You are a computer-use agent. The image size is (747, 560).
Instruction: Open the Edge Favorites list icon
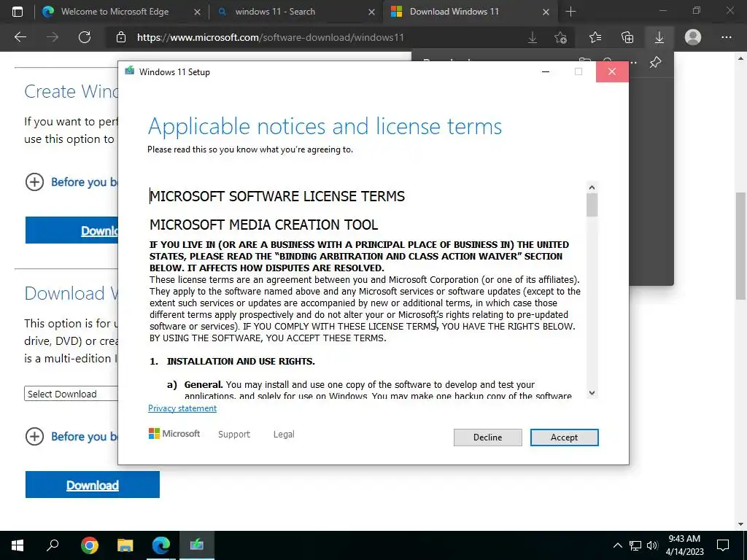pos(595,37)
